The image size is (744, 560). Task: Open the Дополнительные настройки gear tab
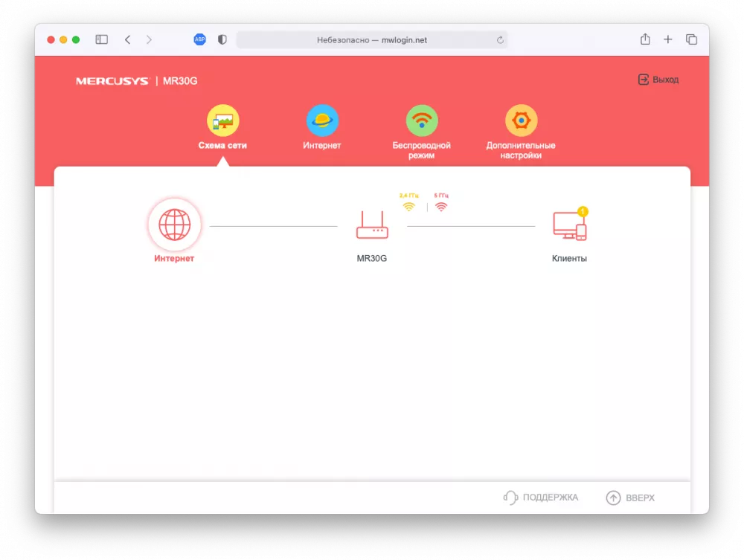click(521, 132)
